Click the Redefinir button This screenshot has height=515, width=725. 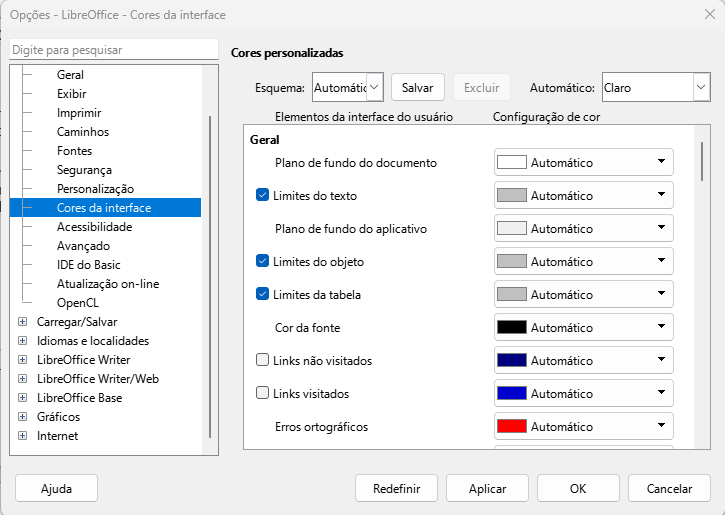click(396, 488)
